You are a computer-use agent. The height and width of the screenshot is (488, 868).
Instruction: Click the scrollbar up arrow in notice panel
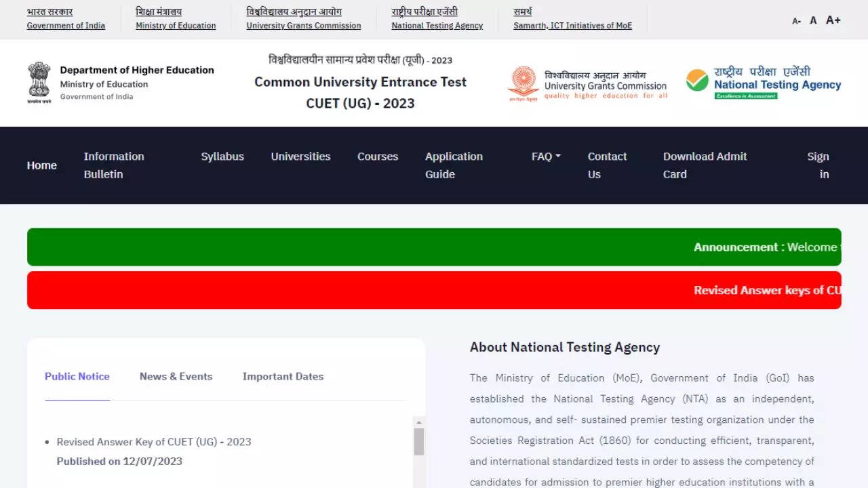(419, 422)
